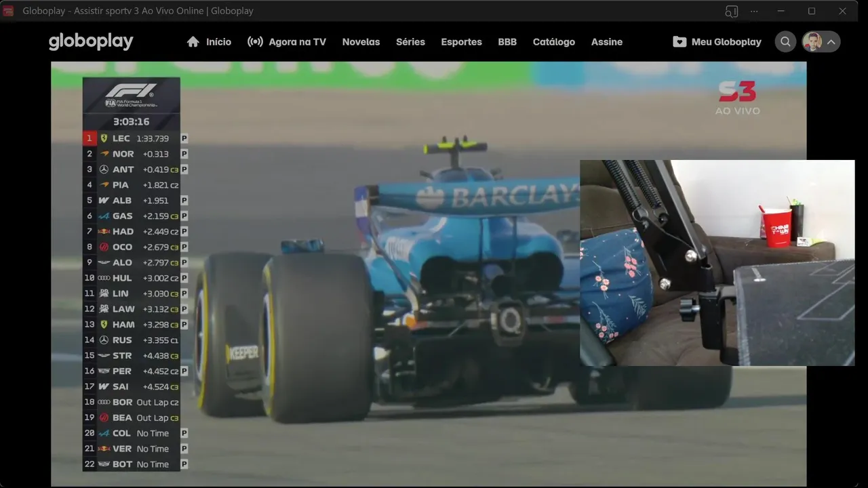Click the STR +4.438 row

pyautogui.click(x=131, y=356)
